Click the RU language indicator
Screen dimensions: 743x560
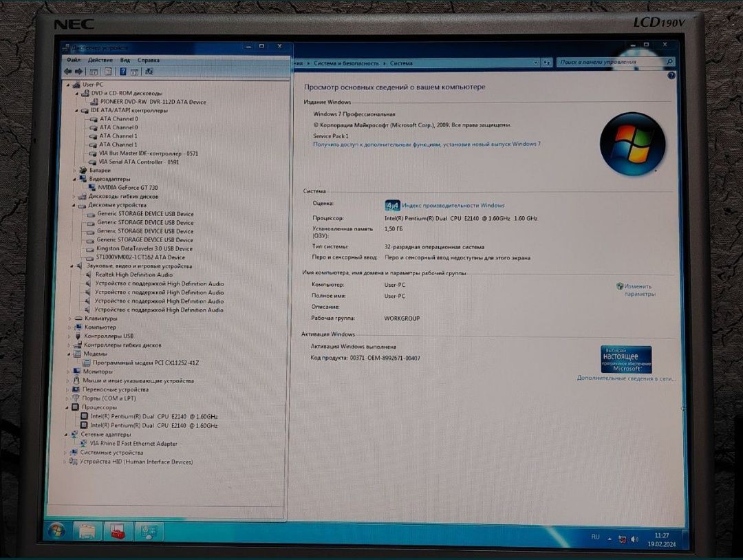point(596,537)
